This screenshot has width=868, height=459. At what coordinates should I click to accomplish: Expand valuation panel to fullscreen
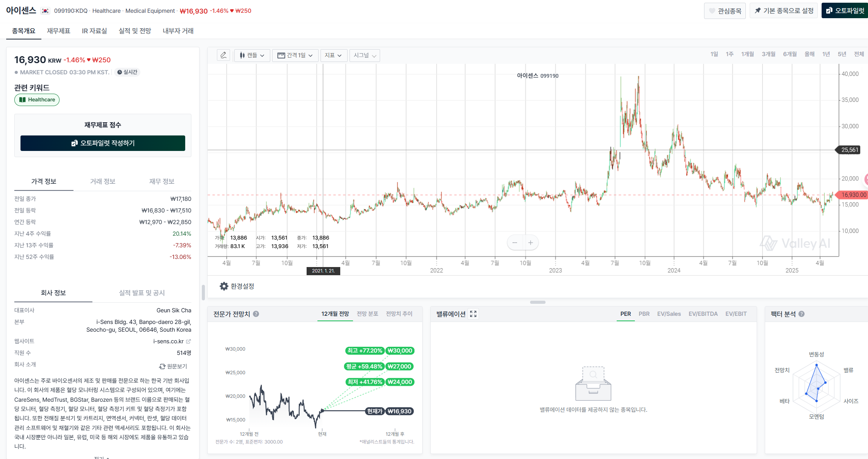point(473,314)
